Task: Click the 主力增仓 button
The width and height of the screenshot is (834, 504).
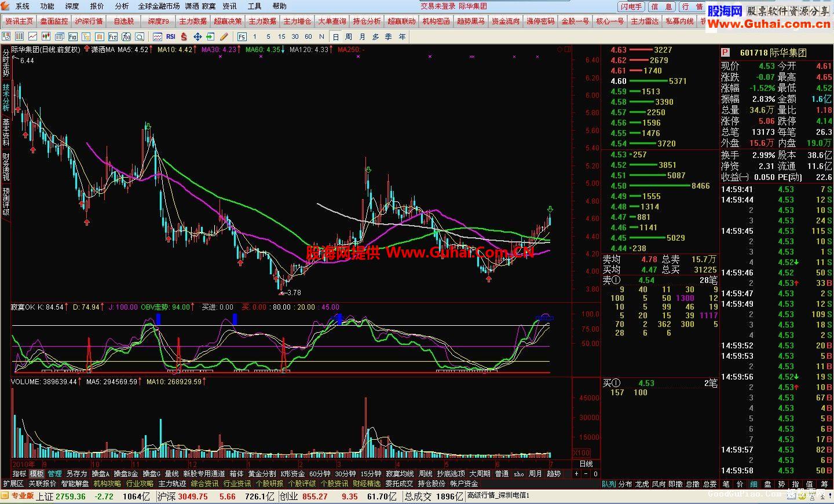Action: click(297, 21)
